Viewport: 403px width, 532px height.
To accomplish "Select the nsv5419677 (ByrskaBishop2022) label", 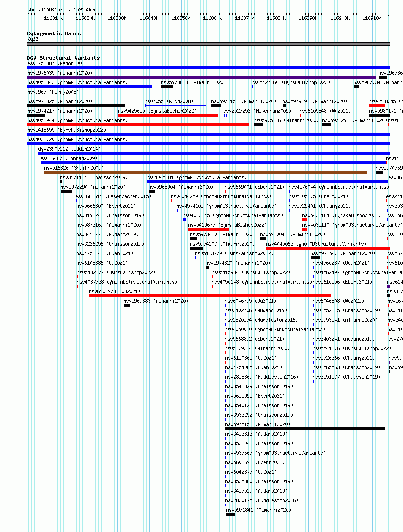I will 227,225.
